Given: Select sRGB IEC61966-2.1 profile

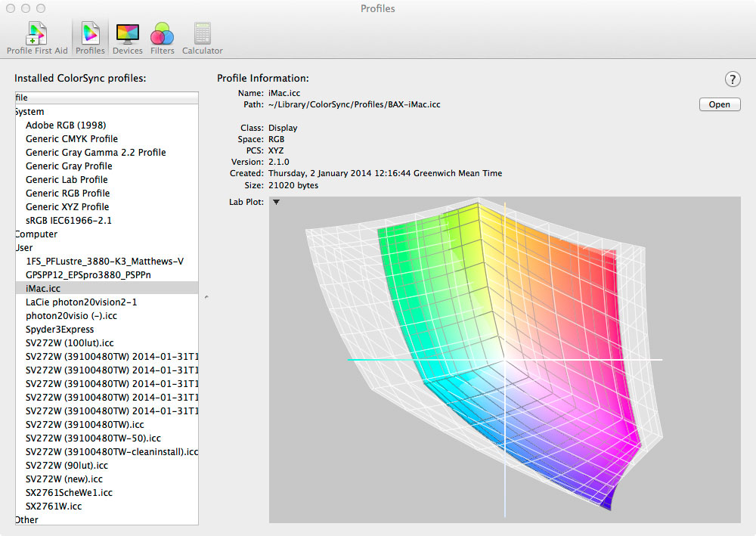Looking at the screenshot, I should click(x=107, y=220).
